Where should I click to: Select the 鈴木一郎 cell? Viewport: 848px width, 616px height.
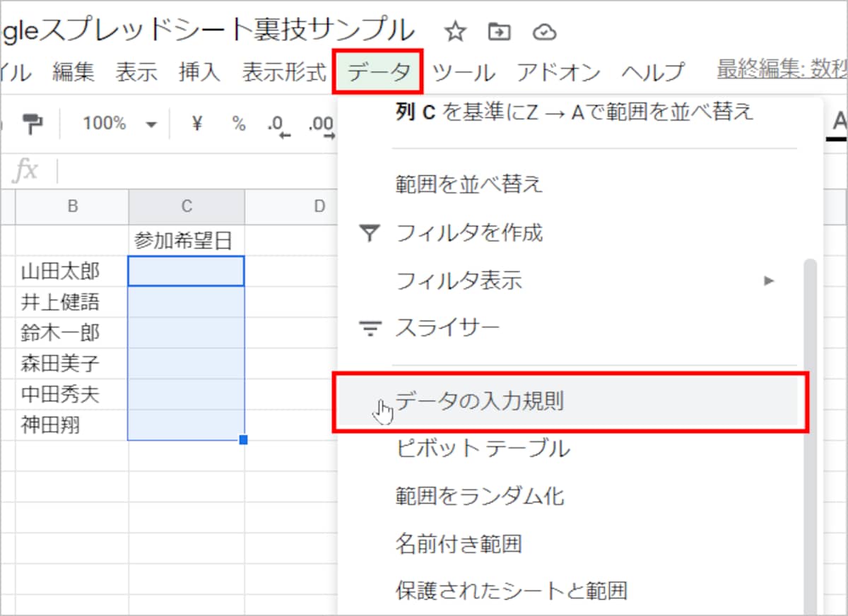(72, 333)
